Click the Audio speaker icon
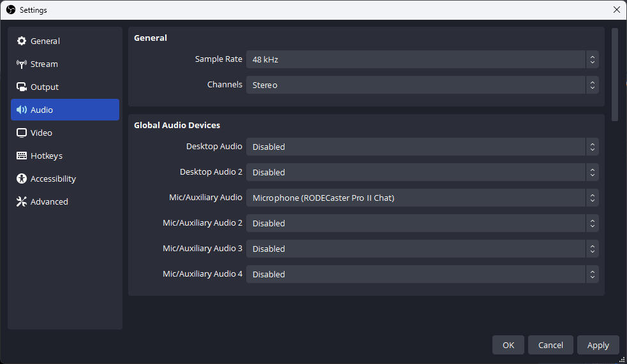 click(x=22, y=110)
